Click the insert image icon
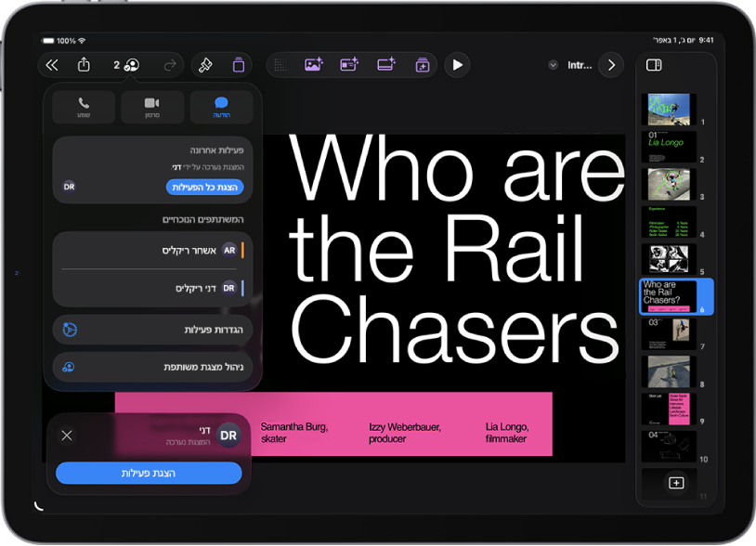 click(x=314, y=65)
